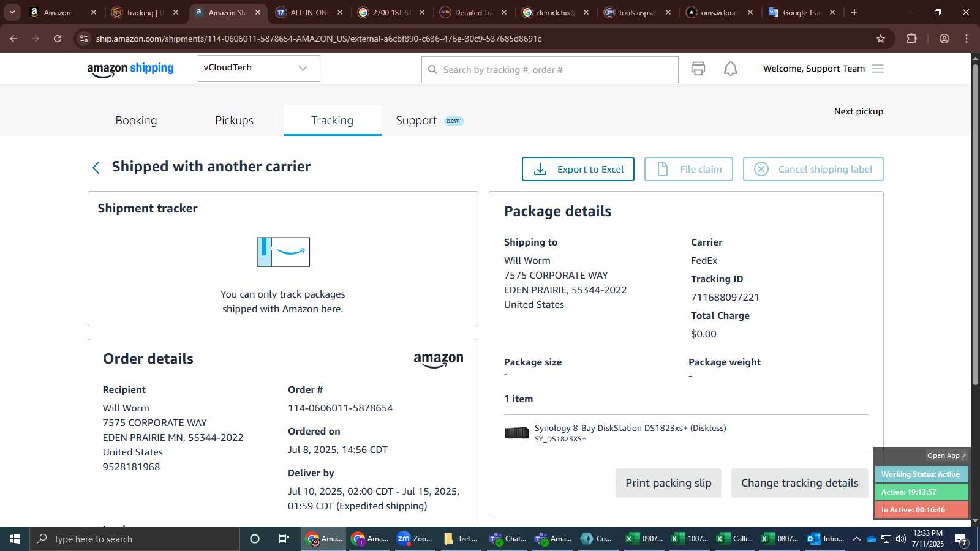Open Windows Start menu
This screenshot has width=980, height=551.
(x=15, y=539)
